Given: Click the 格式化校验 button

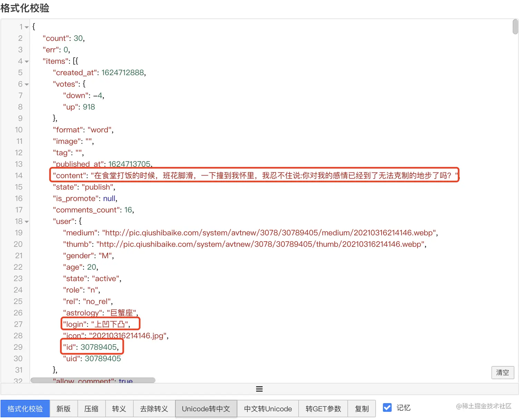Looking at the screenshot, I should [25, 409].
